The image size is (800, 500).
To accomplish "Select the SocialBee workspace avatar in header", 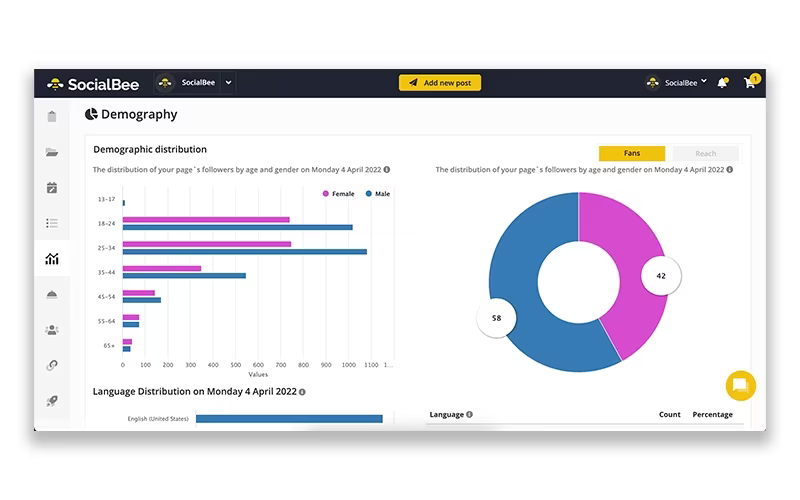I will click(x=165, y=83).
